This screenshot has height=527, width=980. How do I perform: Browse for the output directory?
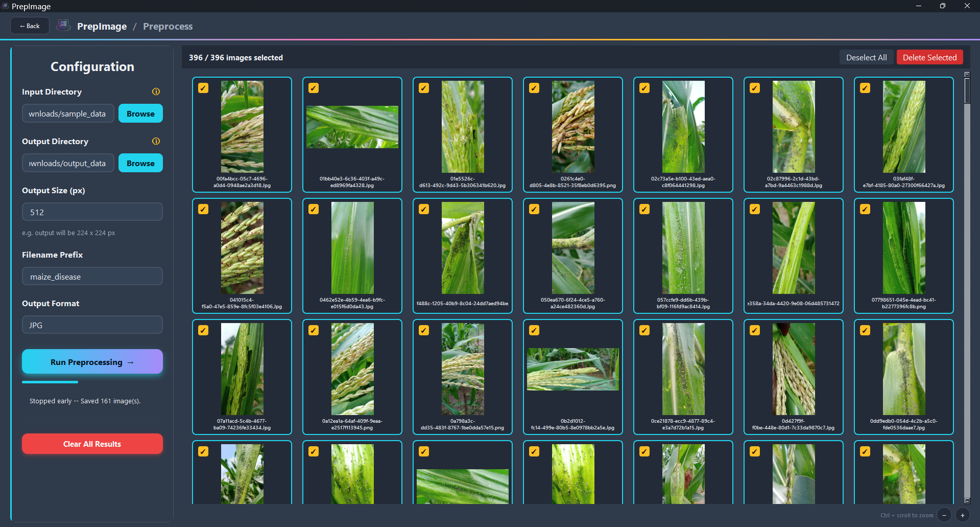[140, 163]
